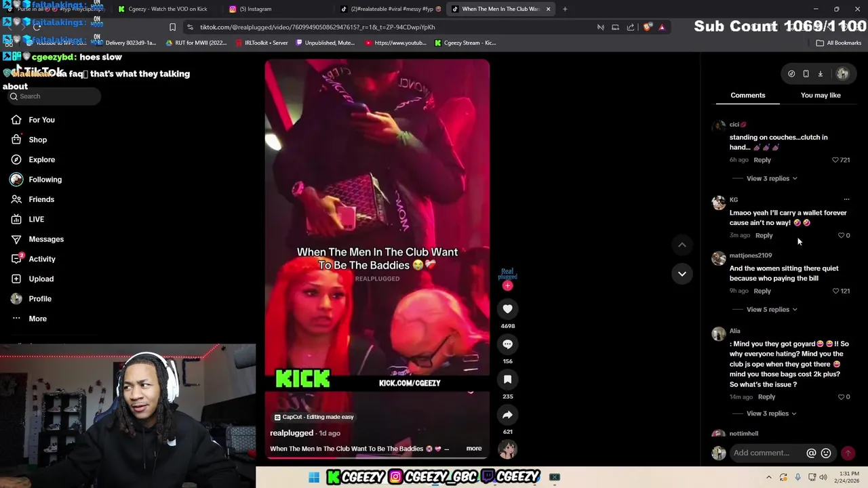Viewport: 868px width, 488px height.
Task: Like the video with heart icon
Action: [507, 309]
